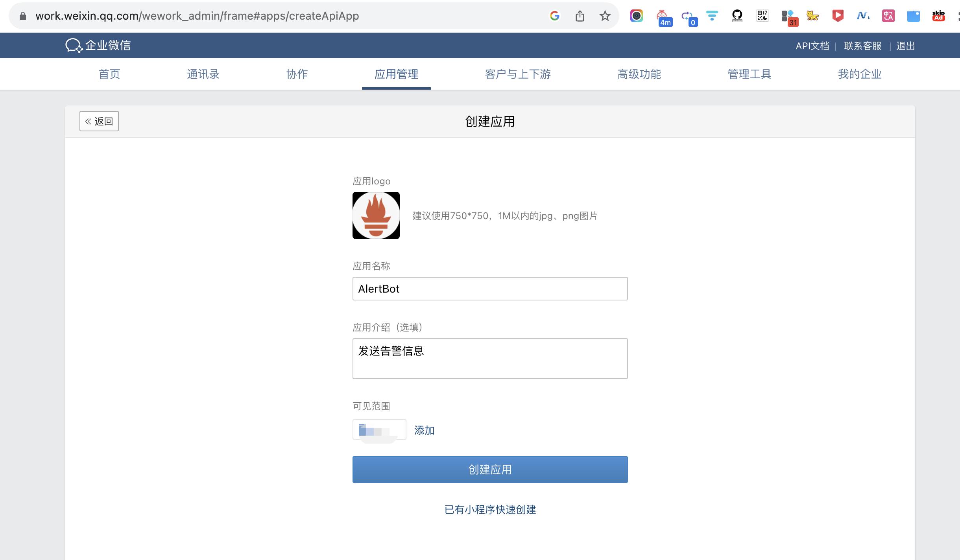Open 客户与上下游 tab

pyautogui.click(x=518, y=74)
